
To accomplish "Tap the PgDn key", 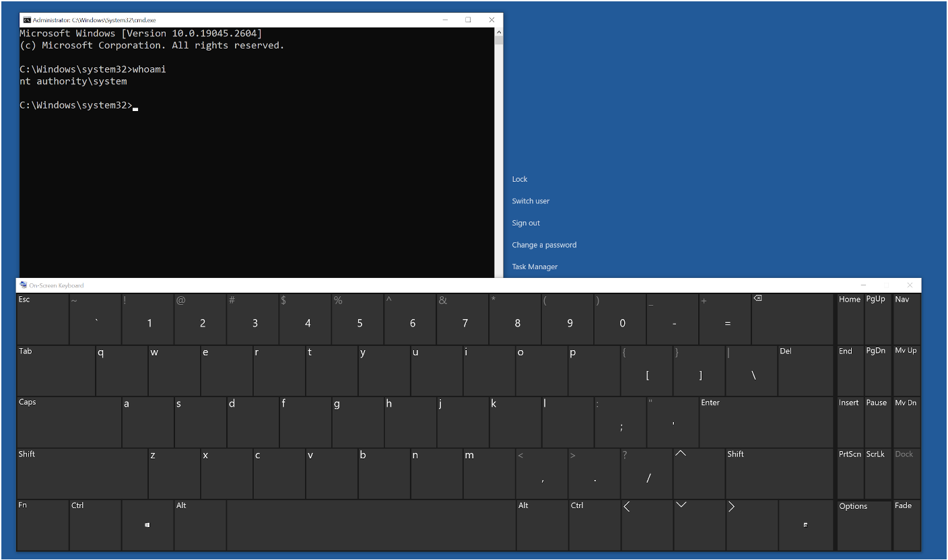I will click(x=878, y=370).
